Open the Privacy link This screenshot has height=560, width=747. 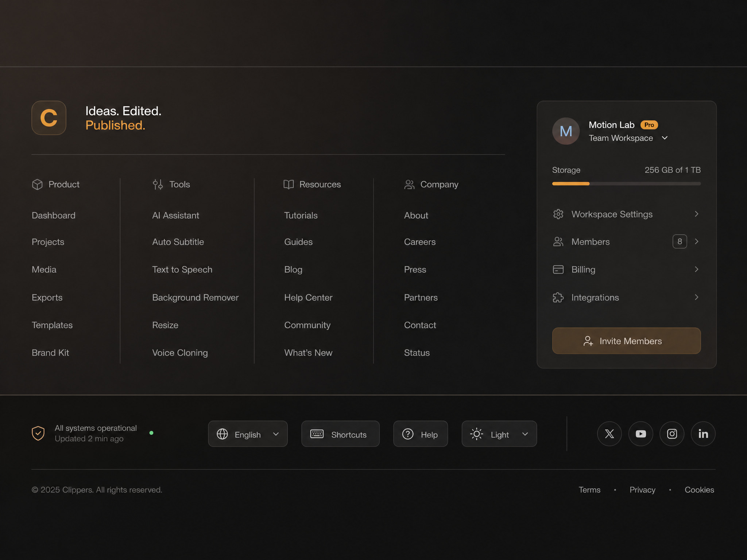tap(642, 490)
